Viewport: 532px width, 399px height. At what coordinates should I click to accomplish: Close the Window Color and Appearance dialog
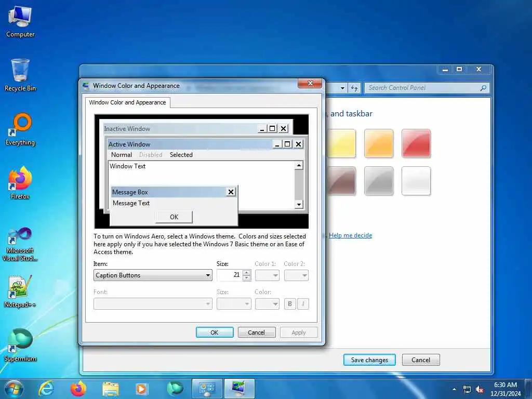[310, 83]
